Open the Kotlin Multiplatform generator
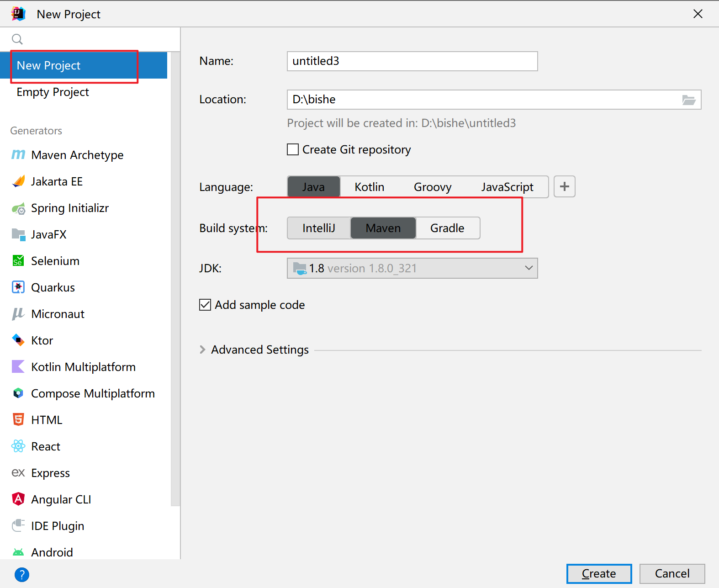The height and width of the screenshot is (588, 719). coord(84,367)
